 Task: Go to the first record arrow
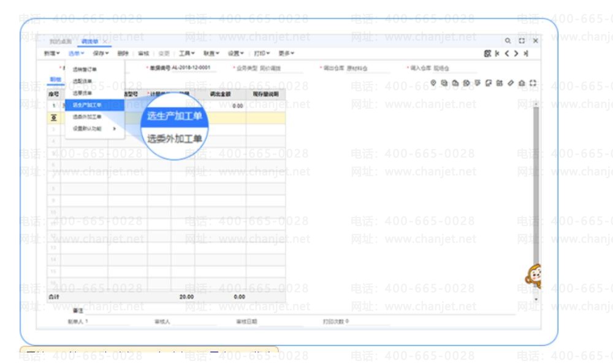click(497, 53)
